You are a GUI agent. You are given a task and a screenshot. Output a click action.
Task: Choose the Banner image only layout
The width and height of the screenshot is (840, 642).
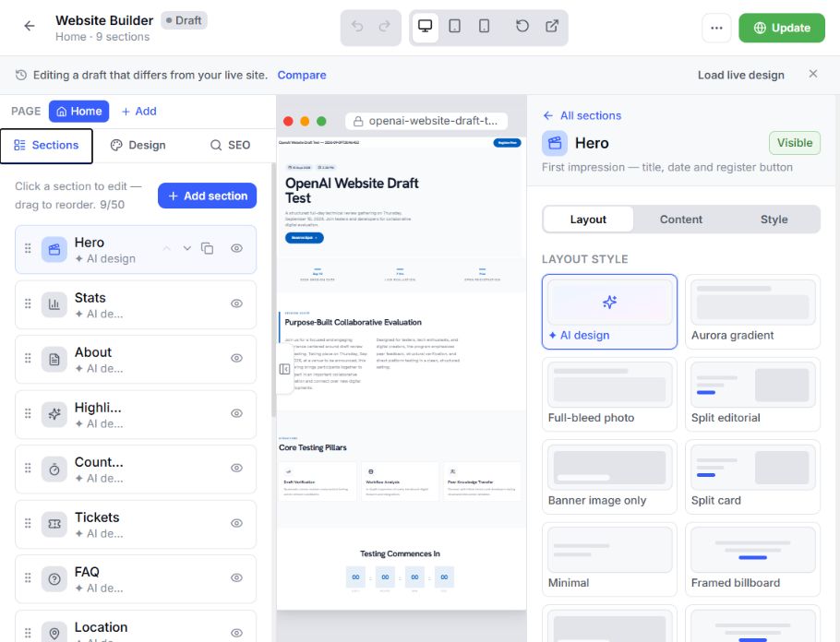coord(609,477)
